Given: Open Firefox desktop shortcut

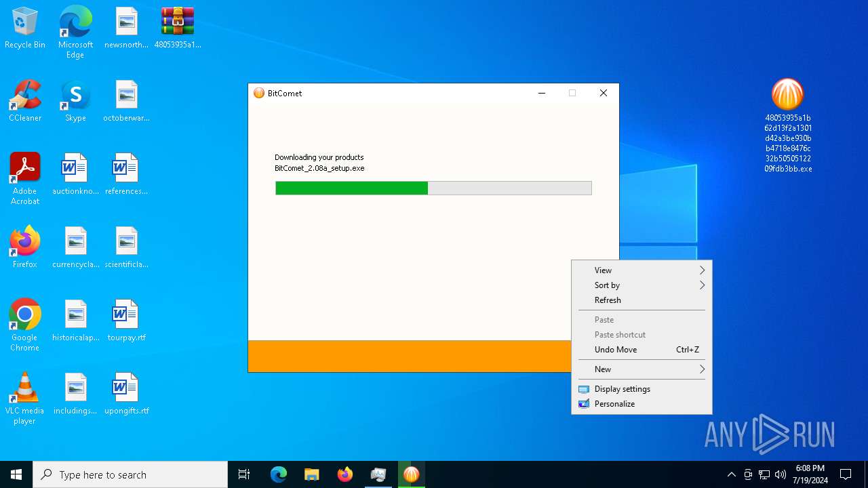Looking at the screenshot, I should coord(25,248).
